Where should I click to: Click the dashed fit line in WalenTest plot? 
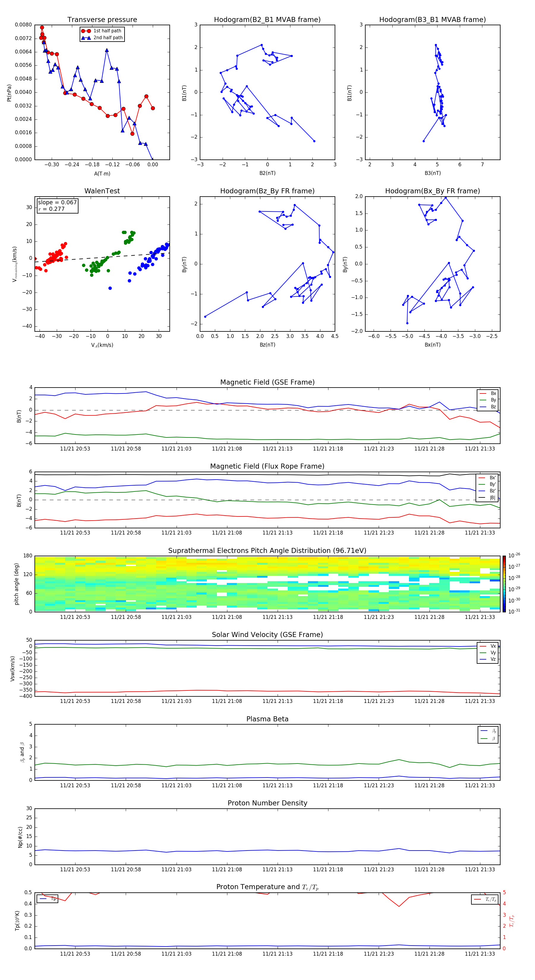[x=102, y=257]
